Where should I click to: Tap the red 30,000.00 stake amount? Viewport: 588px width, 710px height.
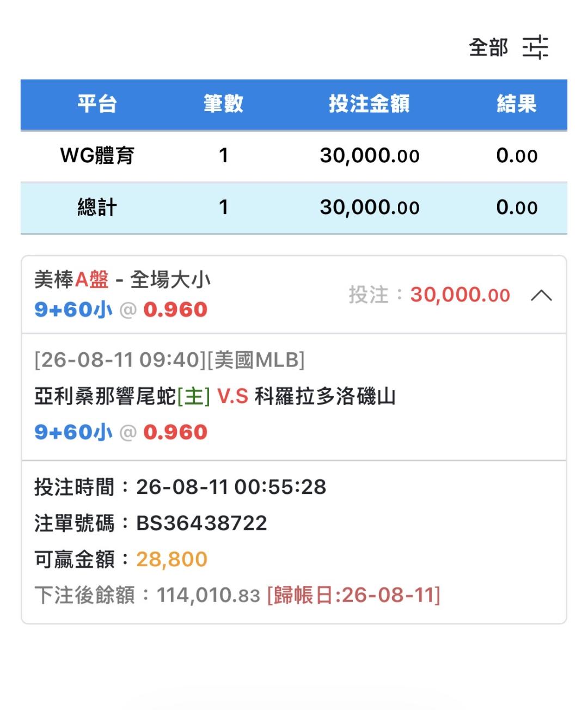click(460, 295)
